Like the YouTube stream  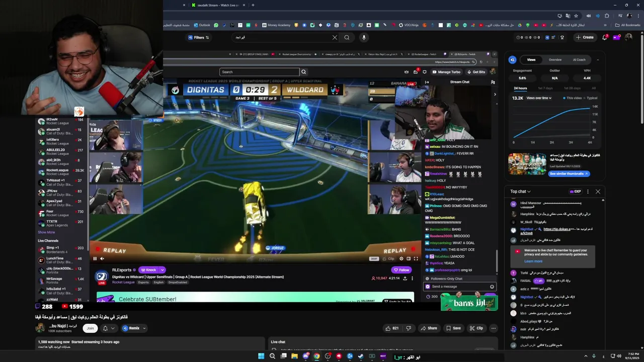coord(391,328)
